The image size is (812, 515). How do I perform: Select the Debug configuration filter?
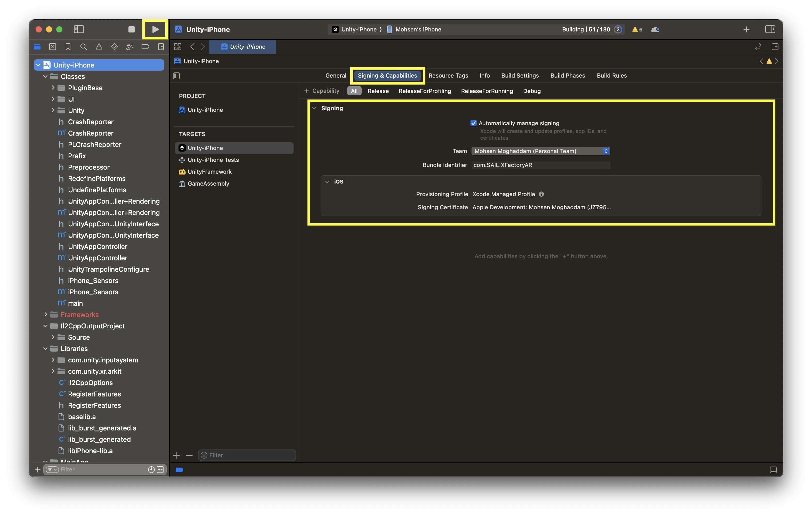click(x=531, y=91)
